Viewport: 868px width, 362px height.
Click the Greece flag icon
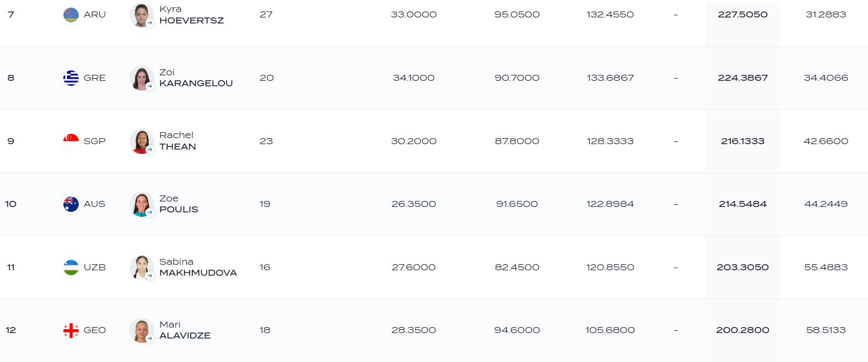point(71,78)
